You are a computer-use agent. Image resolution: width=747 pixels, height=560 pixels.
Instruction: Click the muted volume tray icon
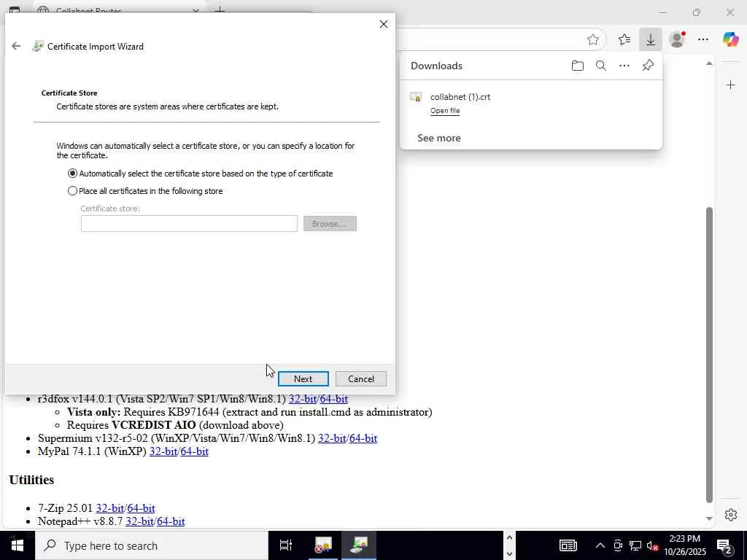[653, 545]
